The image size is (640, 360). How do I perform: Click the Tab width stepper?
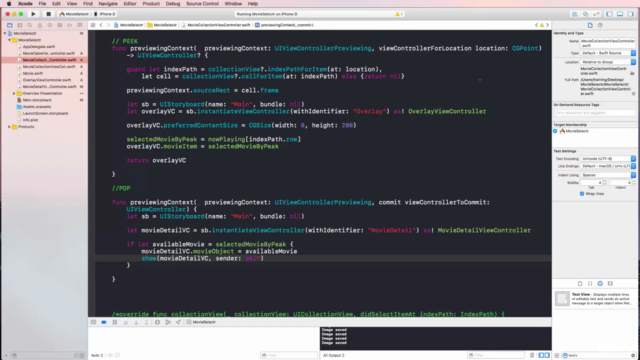point(605,182)
